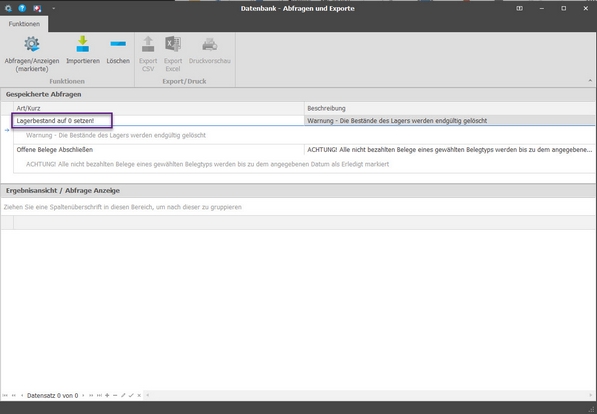The height and width of the screenshot is (414, 597).
Task: Collapse the ribbon using the chevron
Action: tap(590, 81)
